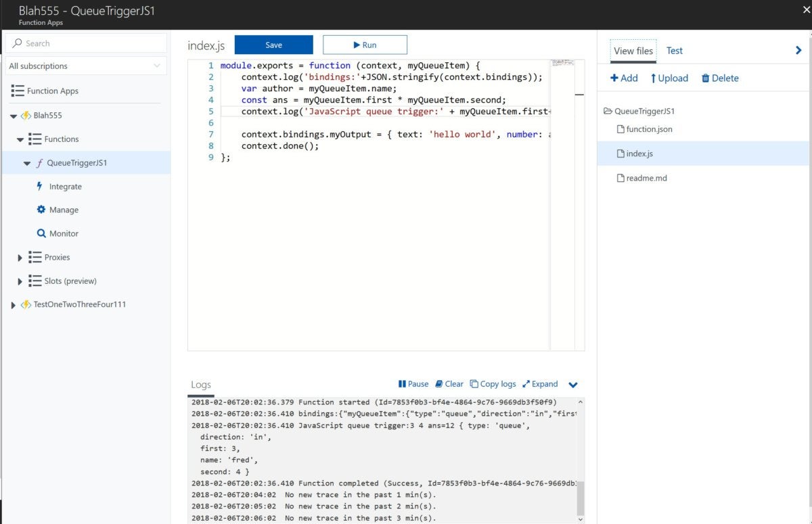Collapse the Blah555 app tree node
Image resolution: width=812 pixels, height=524 pixels.
tap(14, 116)
